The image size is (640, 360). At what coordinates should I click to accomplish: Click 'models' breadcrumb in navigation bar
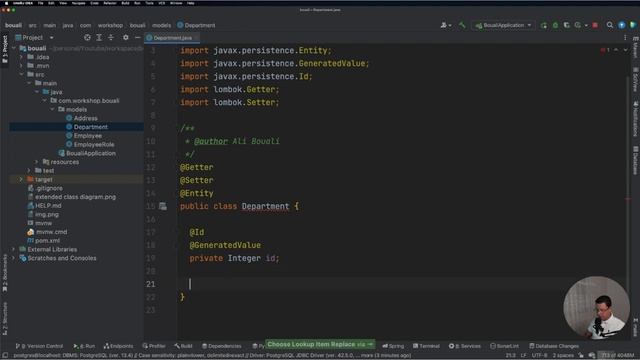coord(162,25)
